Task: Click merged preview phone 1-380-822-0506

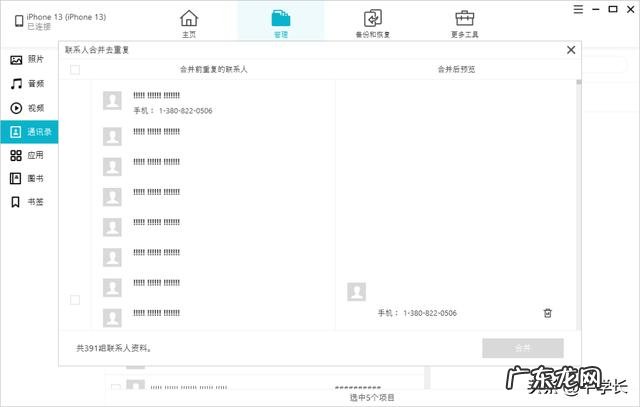Action: [430, 313]
